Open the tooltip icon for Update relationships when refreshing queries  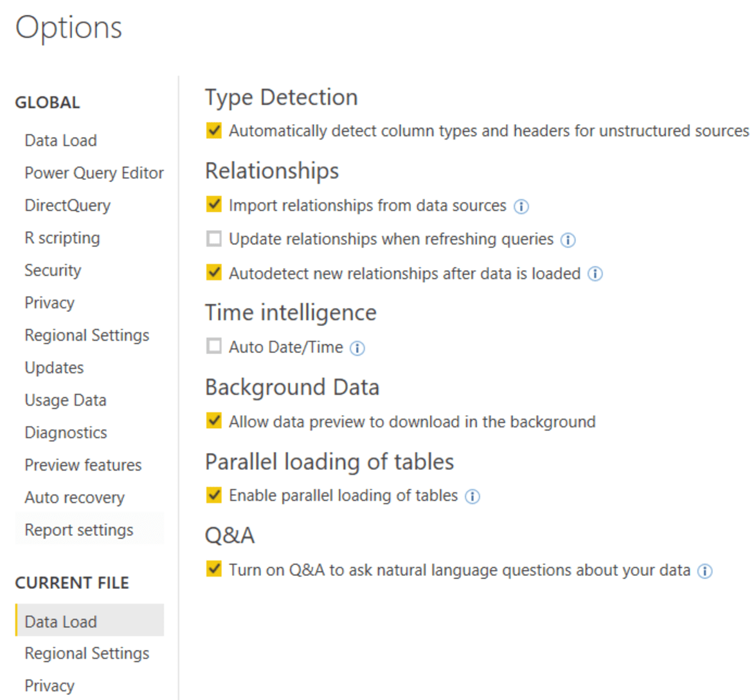click(x=568, y=240)
